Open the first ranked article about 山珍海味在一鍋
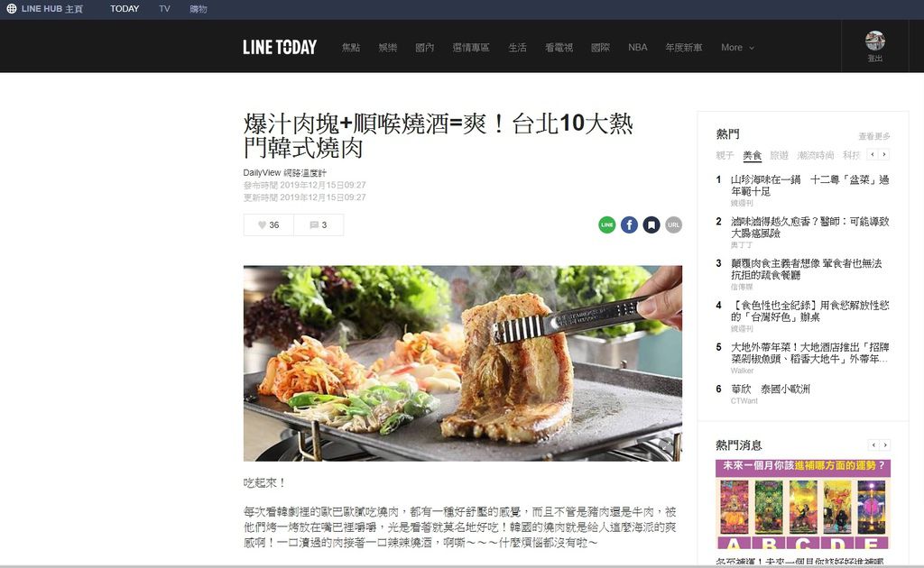The height and width of the screenshot is (568, 924). [809, 186]
